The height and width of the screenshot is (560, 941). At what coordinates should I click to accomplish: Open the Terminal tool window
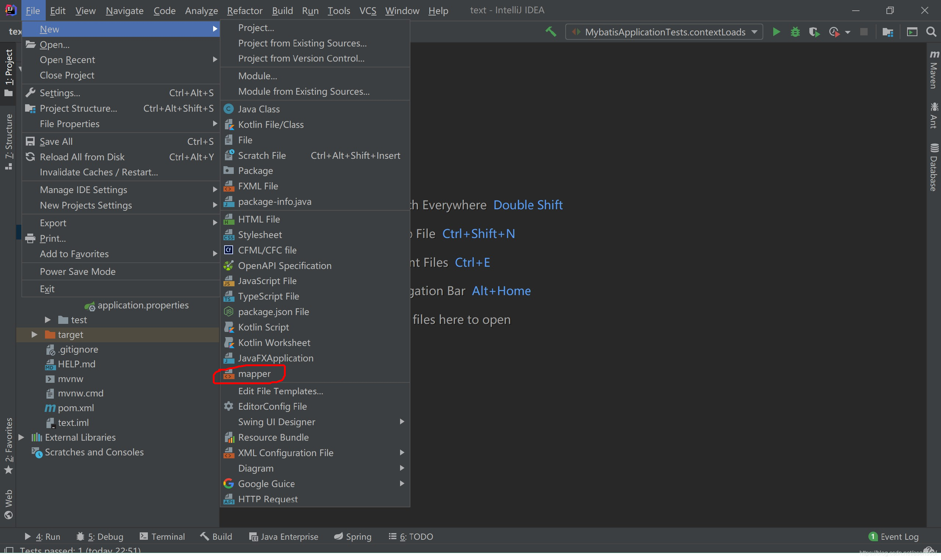point(162,536)
